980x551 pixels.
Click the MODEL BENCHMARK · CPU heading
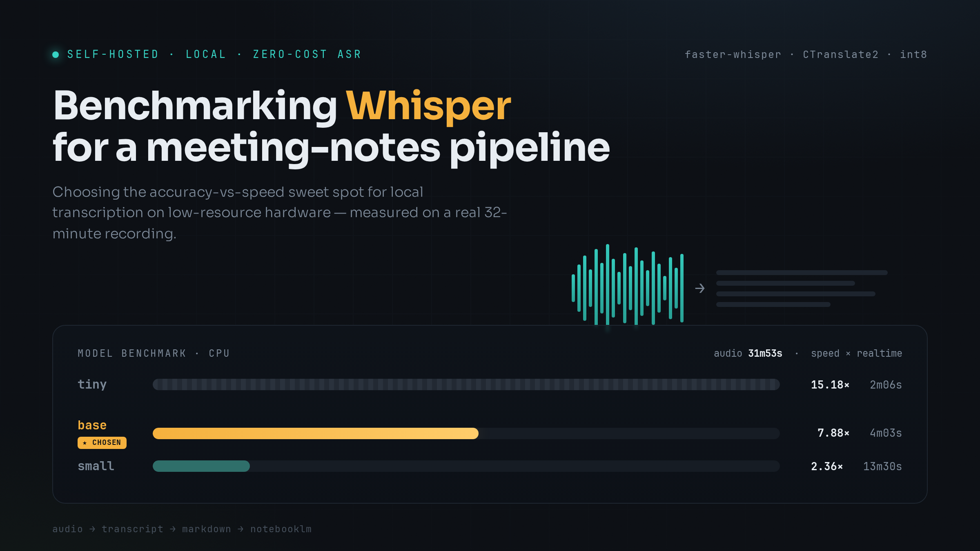154,353
